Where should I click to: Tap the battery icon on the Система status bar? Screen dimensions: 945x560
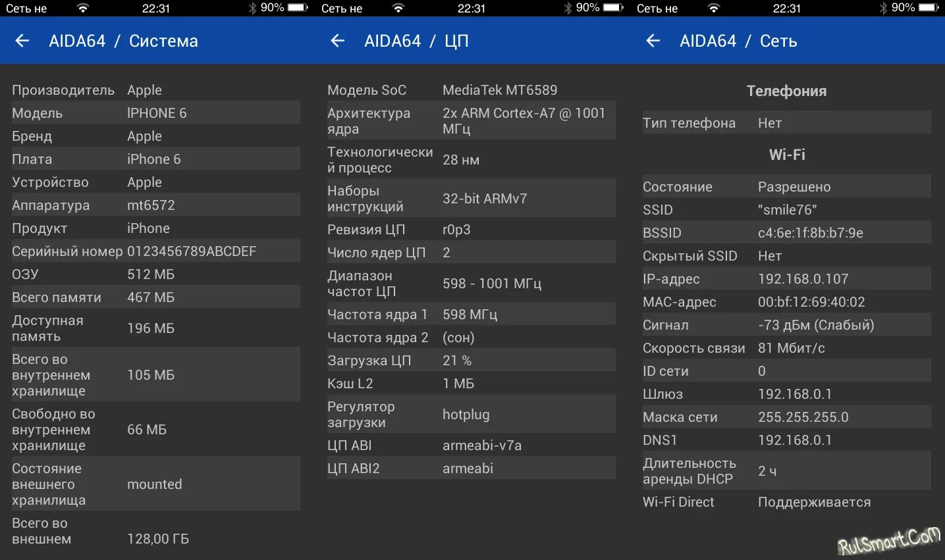click(298, 8)
